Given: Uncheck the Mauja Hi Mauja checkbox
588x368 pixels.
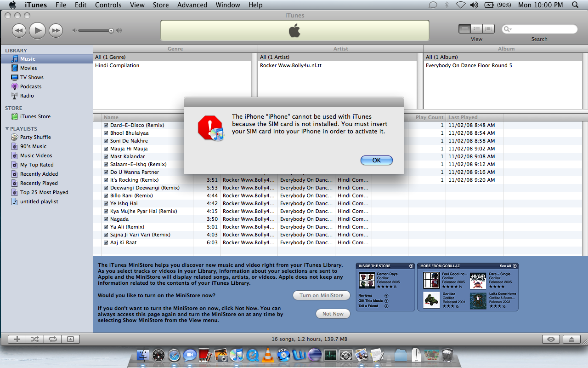Looking at the screenshot, I should coord(106,149).
